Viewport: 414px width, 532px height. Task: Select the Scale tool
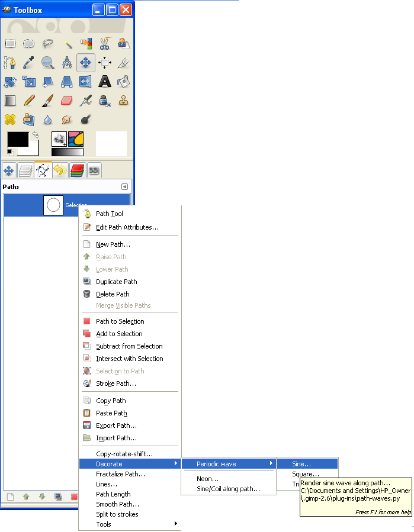(x=28, y=82)
